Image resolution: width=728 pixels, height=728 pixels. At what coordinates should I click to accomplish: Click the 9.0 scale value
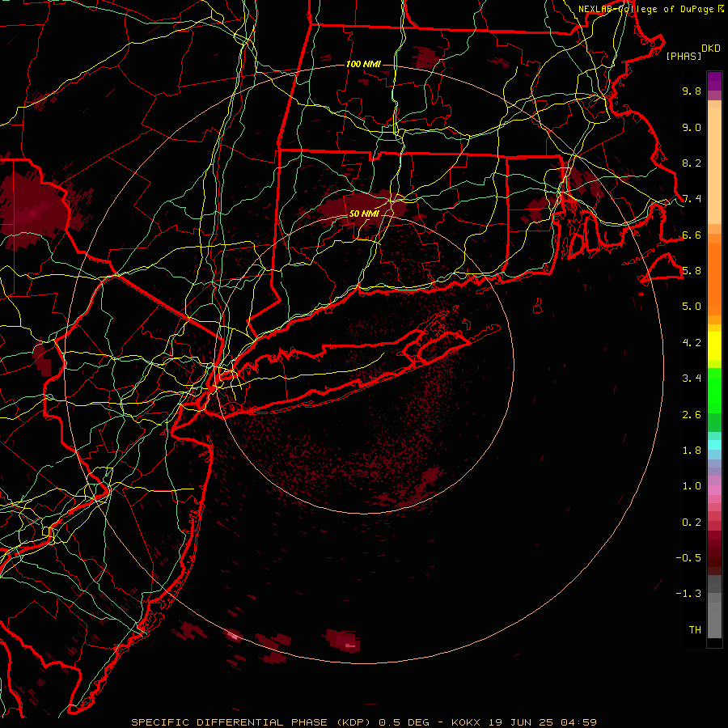[x=692, y=127]
